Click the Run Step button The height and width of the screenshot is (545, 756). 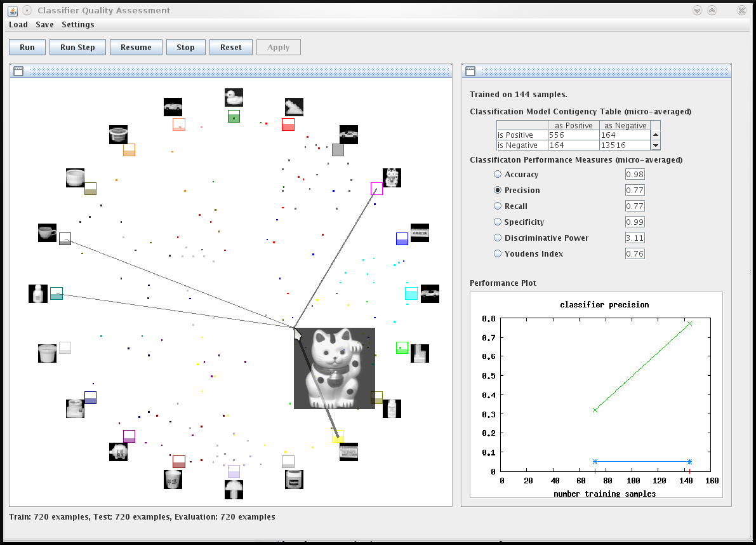(77, 47)
